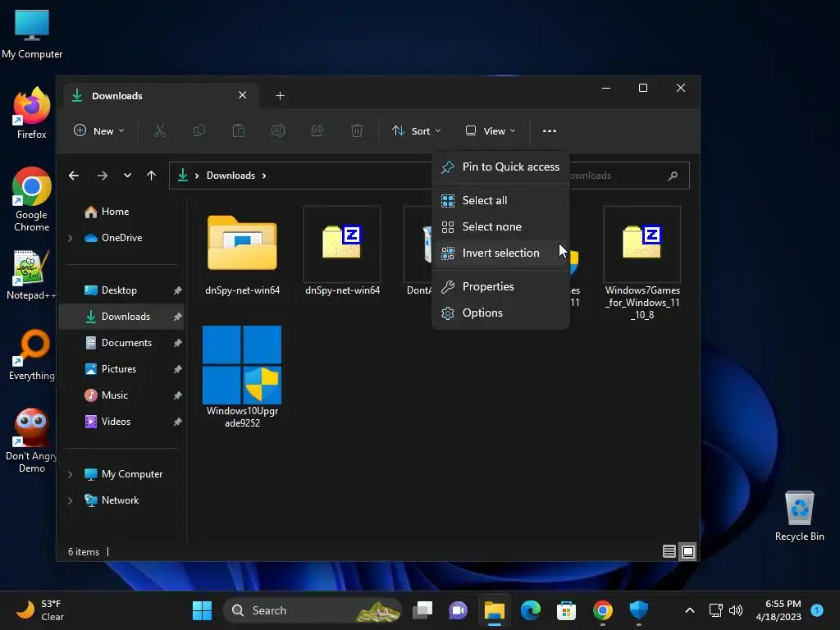Click the Cut scissors icon in toolbar
Image resolution: width=840 pixels, height=630 pixels.
pyautogui.click(x=160, y=130)
